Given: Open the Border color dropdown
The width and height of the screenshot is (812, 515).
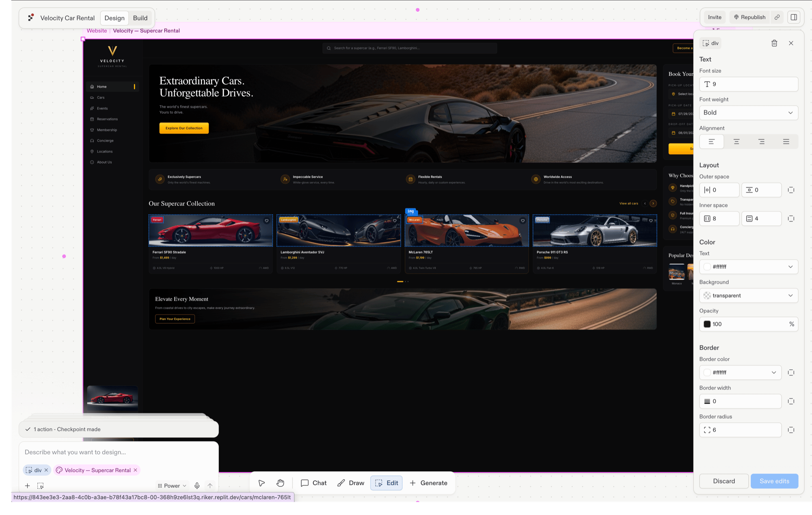Looking at the screenshot, I should [741, 373].
